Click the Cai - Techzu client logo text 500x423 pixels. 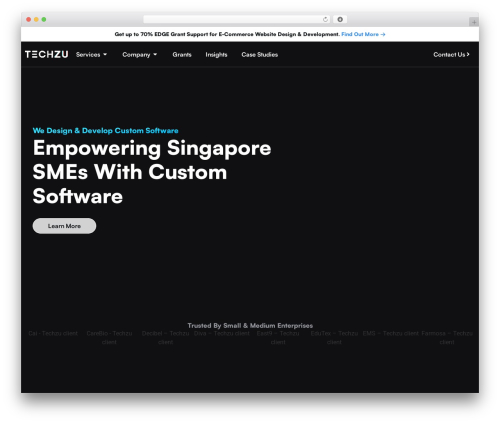coord(53,333)
